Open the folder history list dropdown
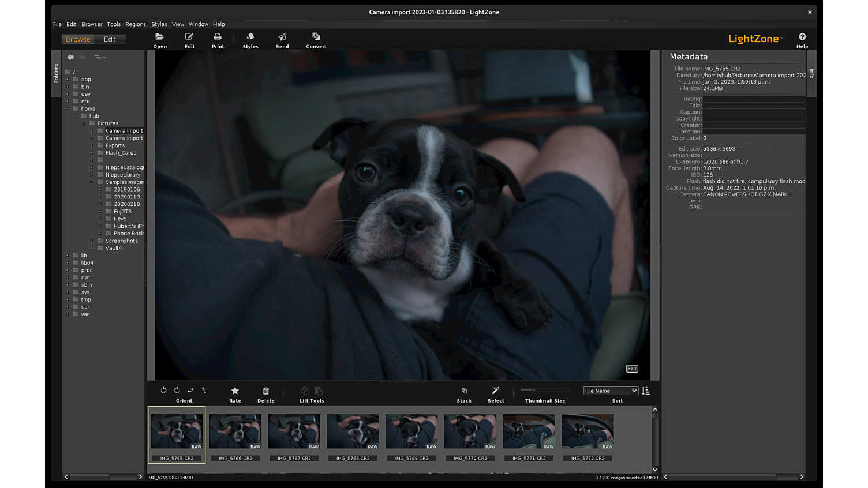 coord(100,57)
